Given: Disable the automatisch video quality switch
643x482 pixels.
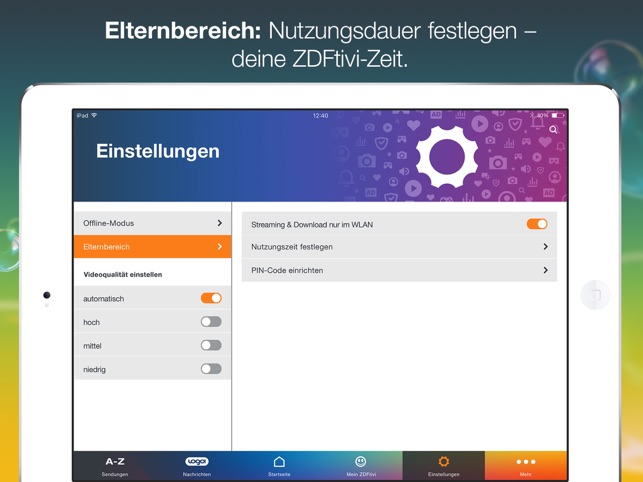Looking at the screenshot, I should point(211,298).
